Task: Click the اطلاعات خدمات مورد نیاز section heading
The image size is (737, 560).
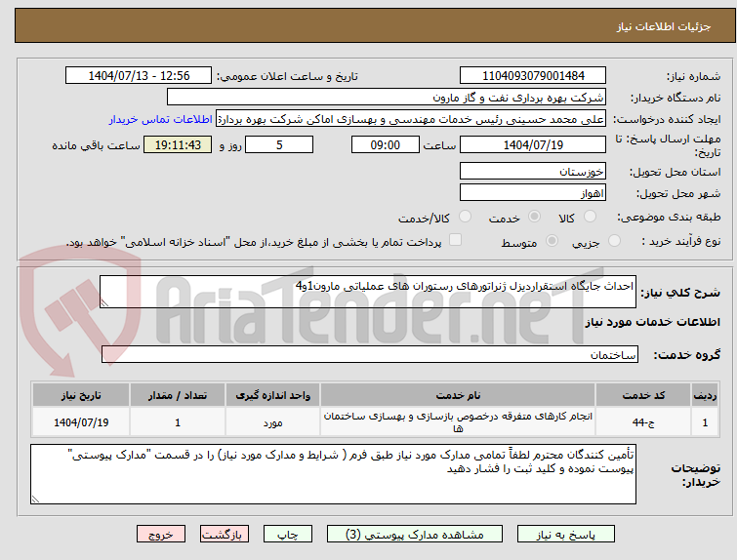Action: click(652, 322)
